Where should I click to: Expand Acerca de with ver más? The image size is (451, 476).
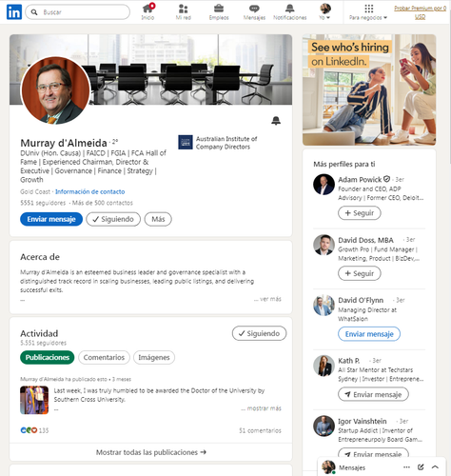(267, 299)
